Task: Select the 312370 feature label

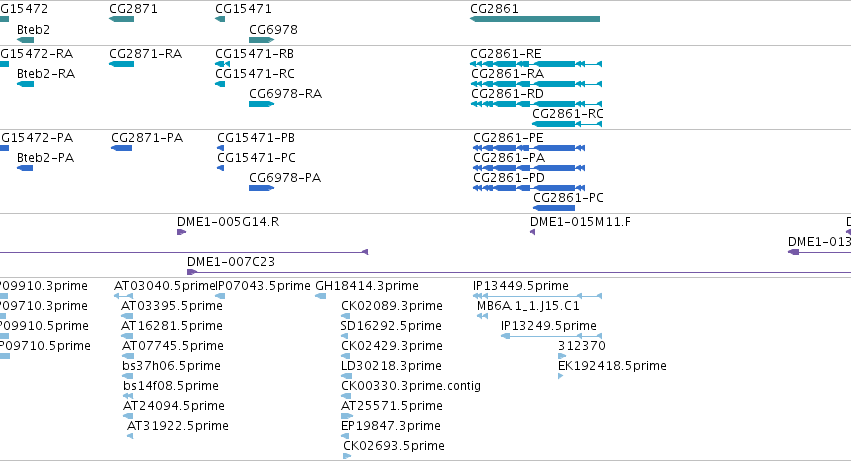Action: click(x=582, y=346)
